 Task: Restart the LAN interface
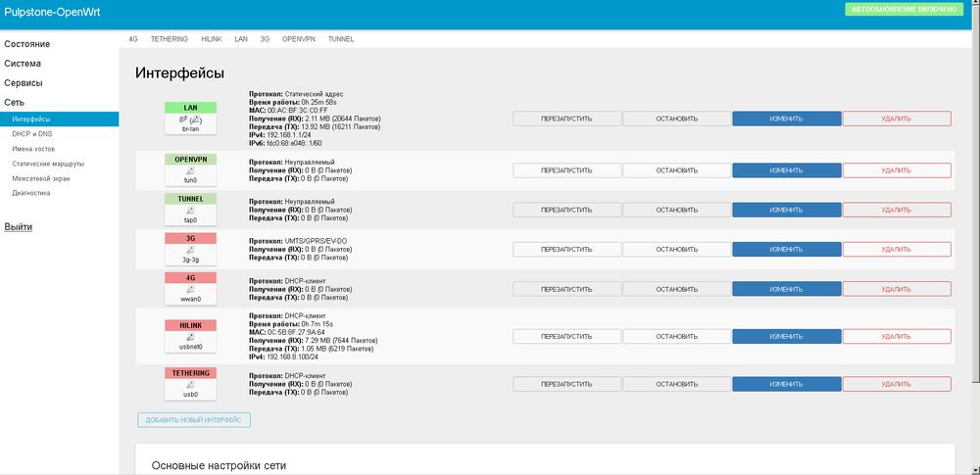[566, 119]
